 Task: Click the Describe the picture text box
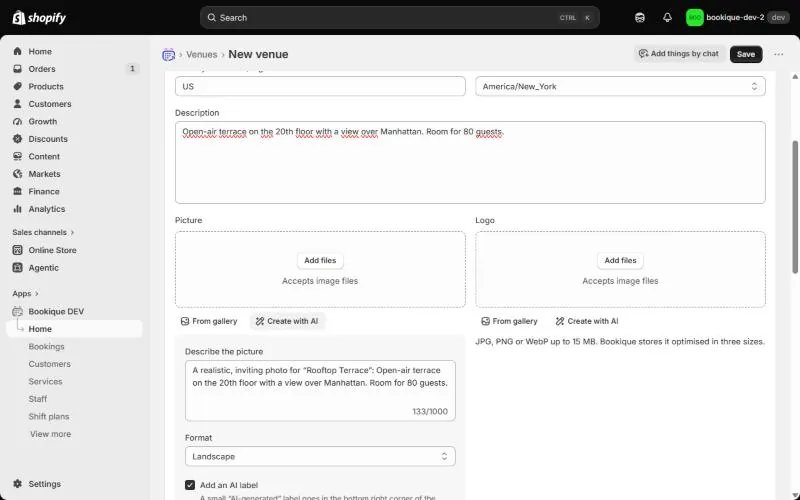click(x=320, y=391)
